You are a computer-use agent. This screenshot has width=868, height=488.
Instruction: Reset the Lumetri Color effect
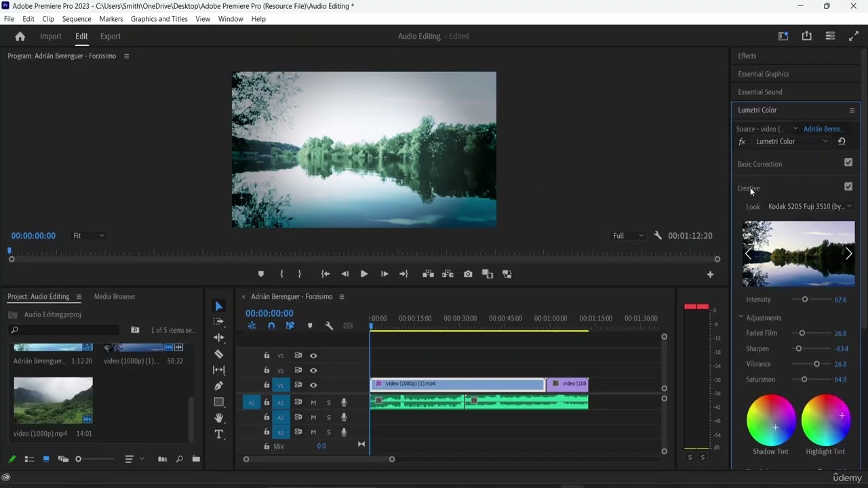click(842, 142)
